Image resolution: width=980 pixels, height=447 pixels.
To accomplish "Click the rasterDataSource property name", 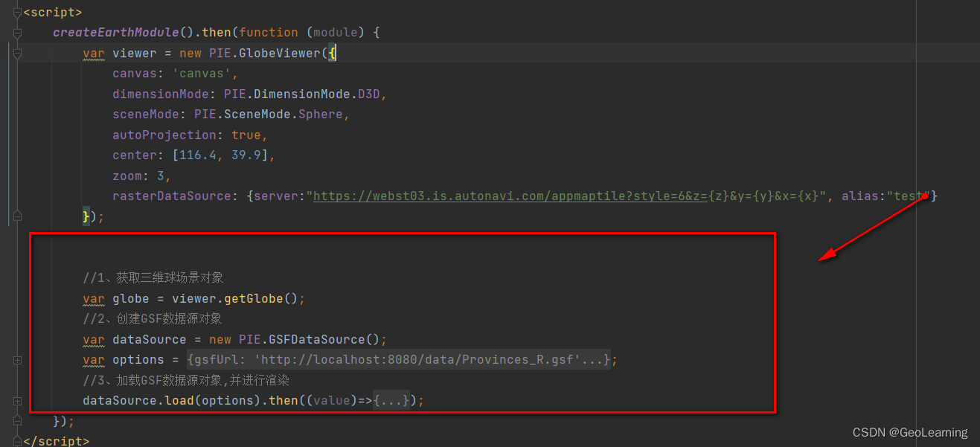I will point(172,196).
